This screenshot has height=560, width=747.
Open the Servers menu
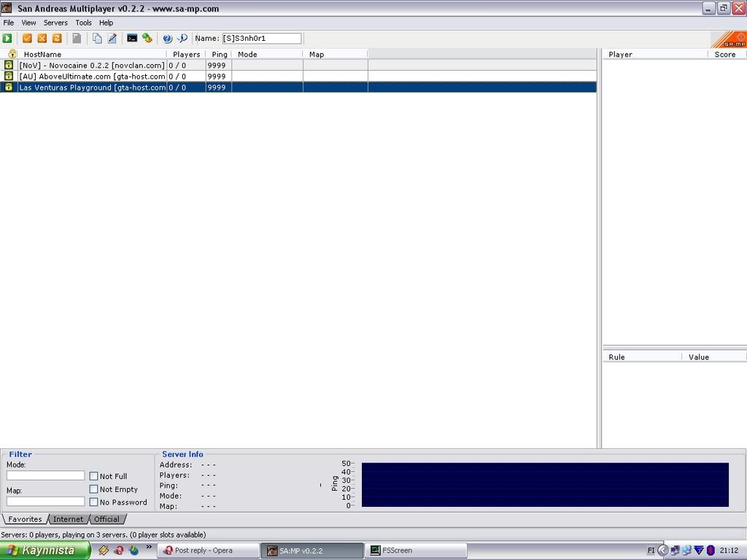point(55,23)
